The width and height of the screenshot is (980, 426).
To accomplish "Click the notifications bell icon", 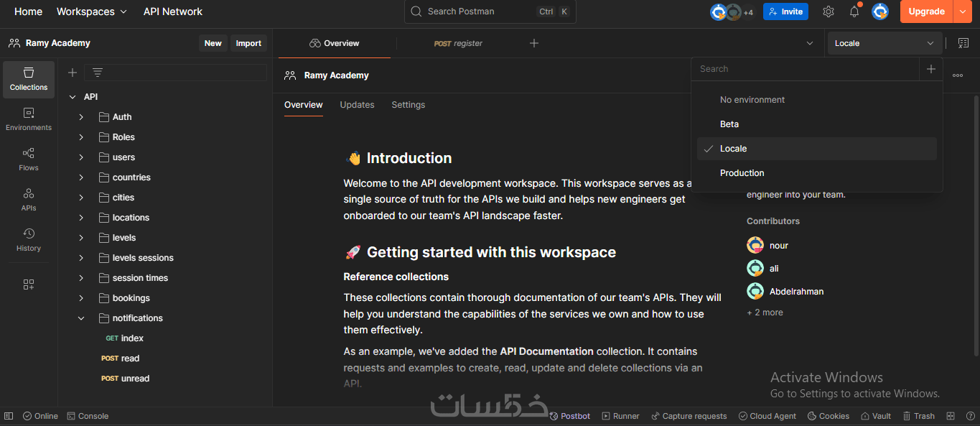I will pos(854,11).
